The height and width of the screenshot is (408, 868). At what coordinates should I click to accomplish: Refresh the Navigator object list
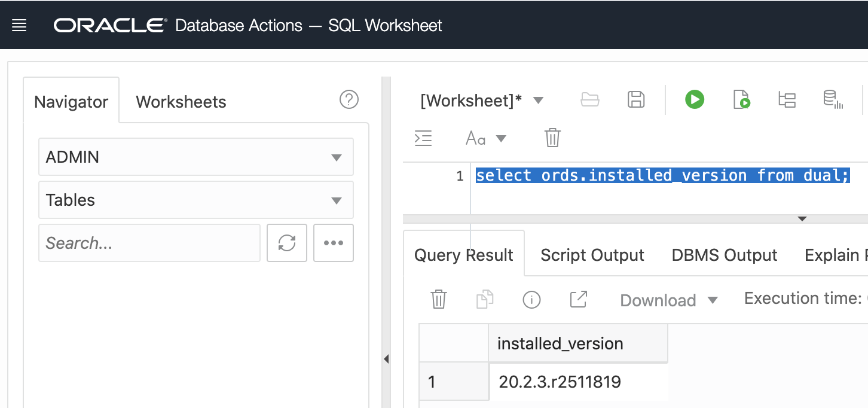click(287, 243)
